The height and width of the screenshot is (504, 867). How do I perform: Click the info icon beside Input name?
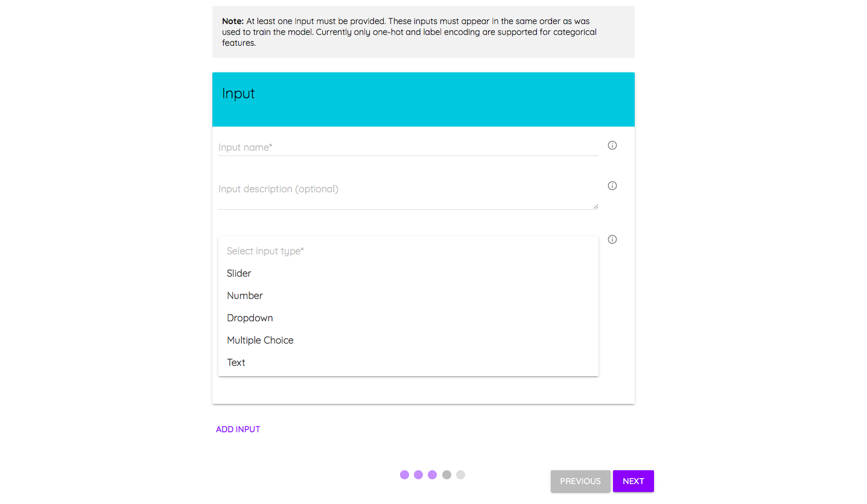click(612, 145)
